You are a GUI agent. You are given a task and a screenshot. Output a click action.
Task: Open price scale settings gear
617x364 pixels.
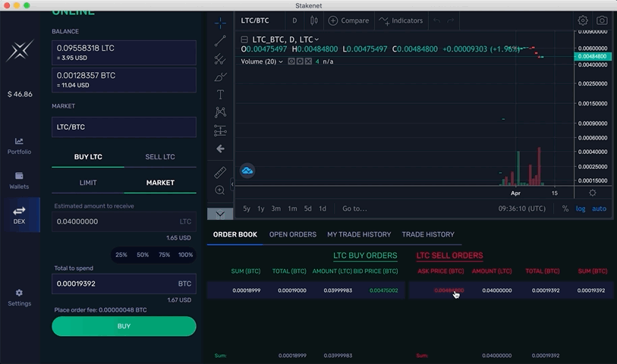(592, 193)
